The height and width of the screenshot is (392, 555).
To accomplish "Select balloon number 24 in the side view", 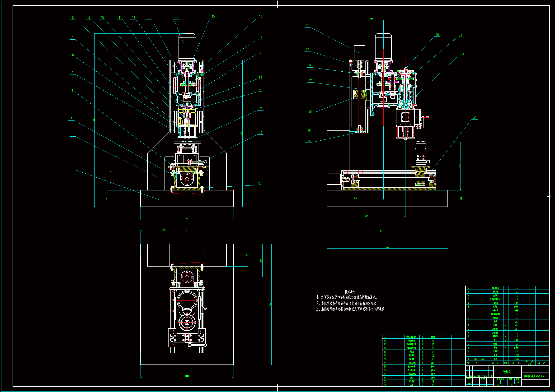I will (x=307, y=26).
